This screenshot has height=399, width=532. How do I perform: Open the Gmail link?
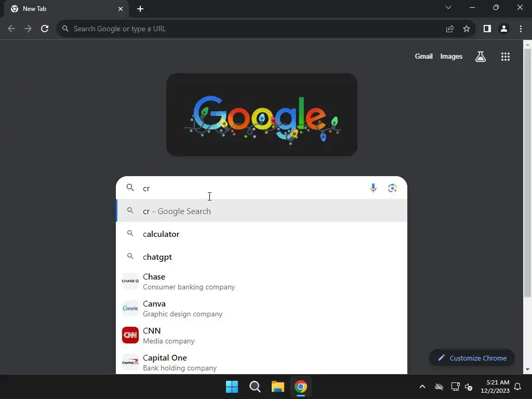[x=424, y=56]
